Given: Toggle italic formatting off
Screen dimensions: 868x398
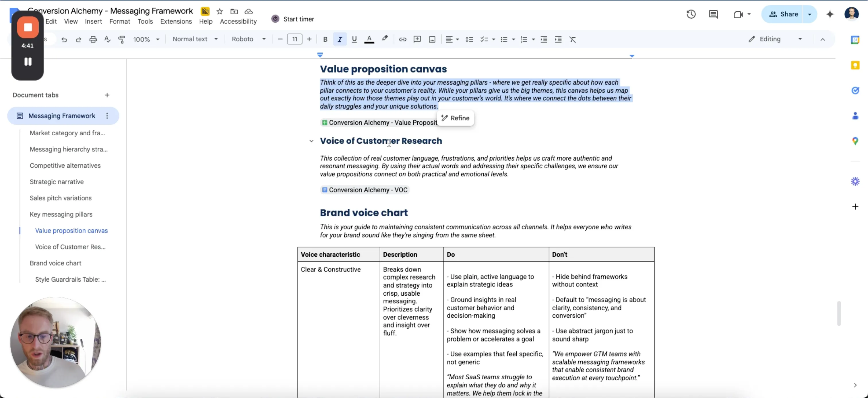Looking at the screenshot, I should 340,39.
